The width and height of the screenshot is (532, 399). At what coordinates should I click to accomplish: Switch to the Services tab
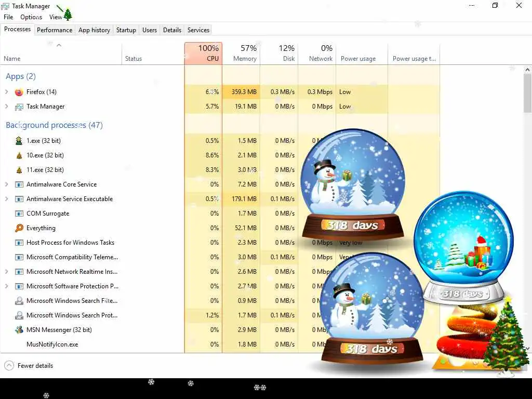(198, 30)
